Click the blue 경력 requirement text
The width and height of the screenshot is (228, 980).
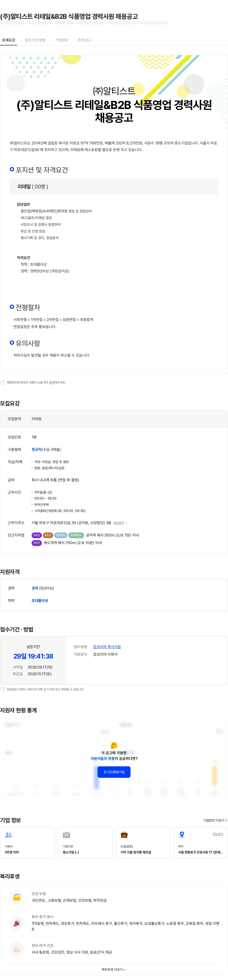35,588
